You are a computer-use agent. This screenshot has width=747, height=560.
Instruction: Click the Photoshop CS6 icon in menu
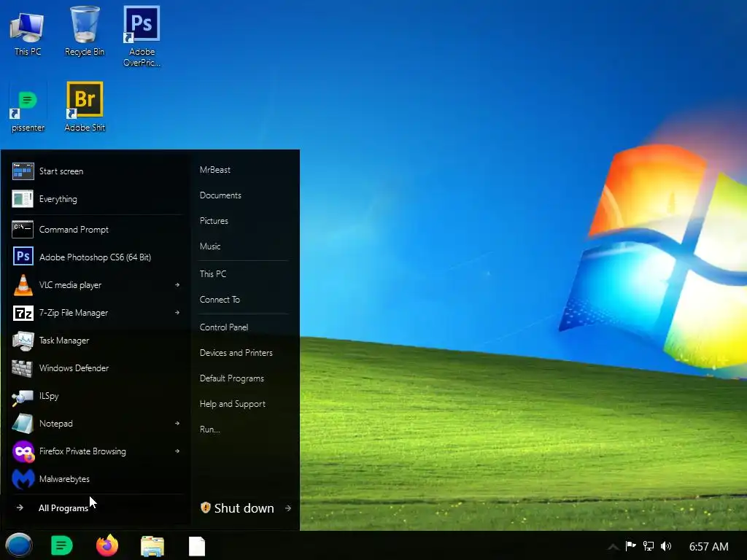23,257
